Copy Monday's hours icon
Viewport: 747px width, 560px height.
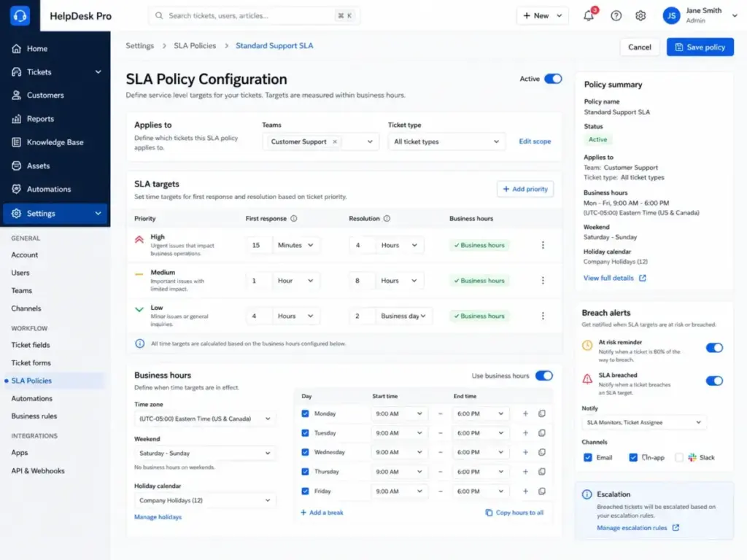coord(542,413)
